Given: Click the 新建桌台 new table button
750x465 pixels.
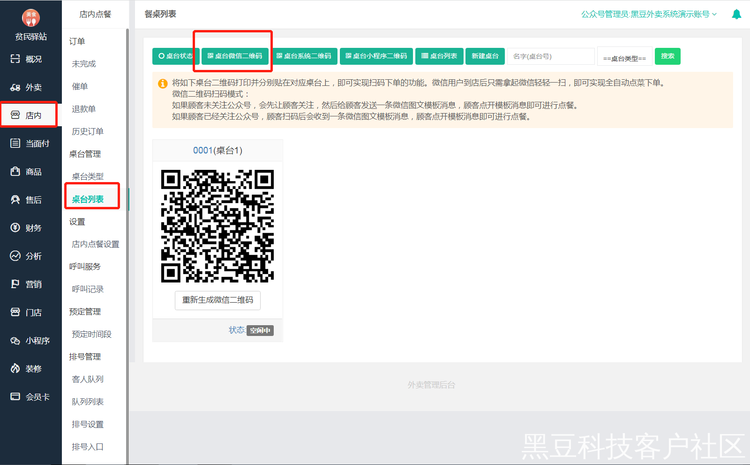Looking at the screenshot, I should coord(485,56).
